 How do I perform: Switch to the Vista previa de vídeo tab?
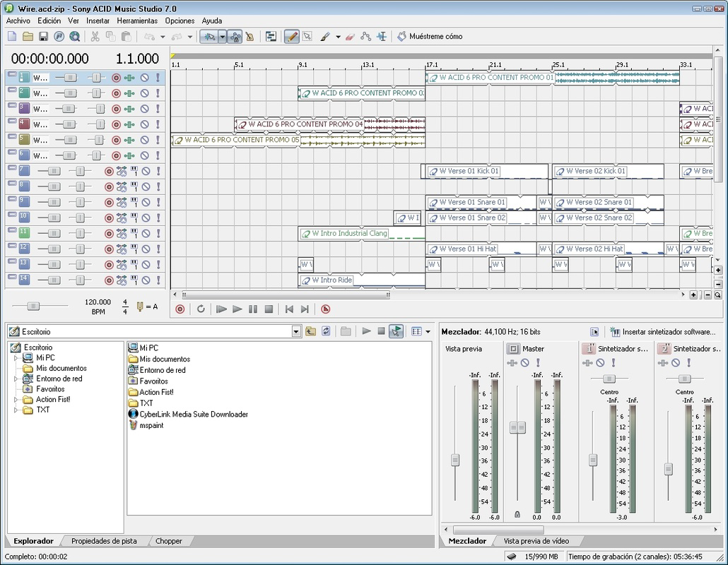tap(536, 541)
